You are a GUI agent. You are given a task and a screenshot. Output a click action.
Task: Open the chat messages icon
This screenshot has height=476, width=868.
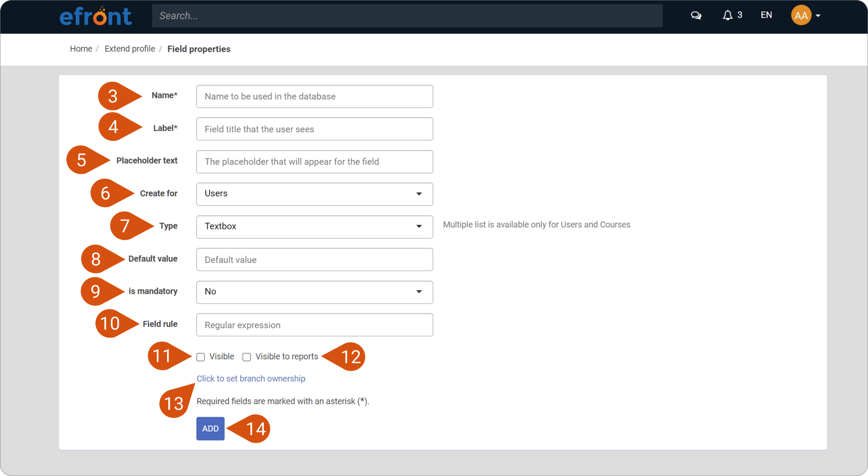coord(696,15)
